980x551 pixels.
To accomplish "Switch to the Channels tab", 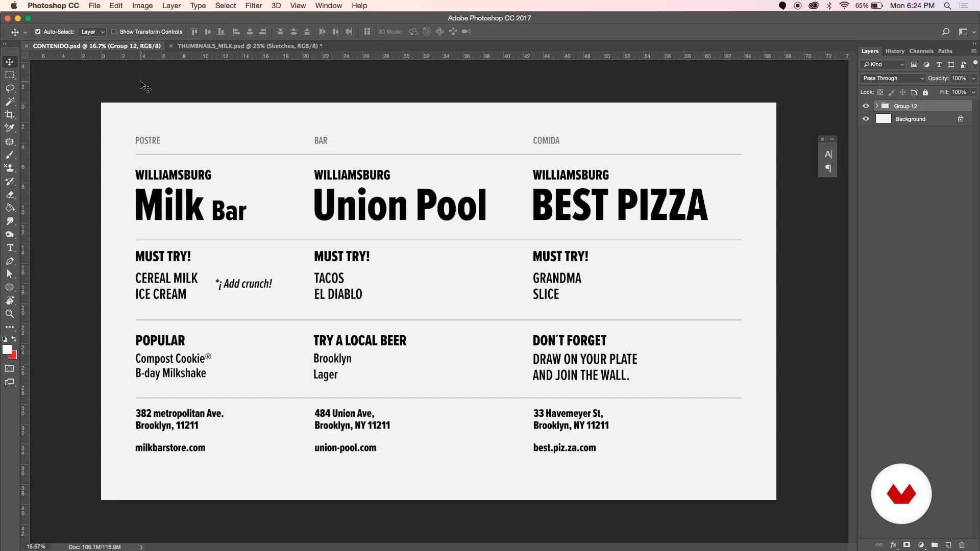I will pyautogui.click(x=921, y=51).
